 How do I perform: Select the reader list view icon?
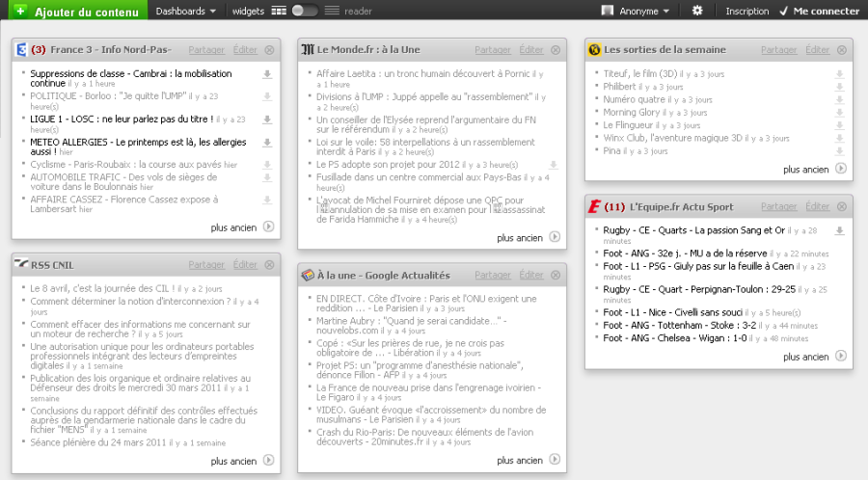coord(332,11)
